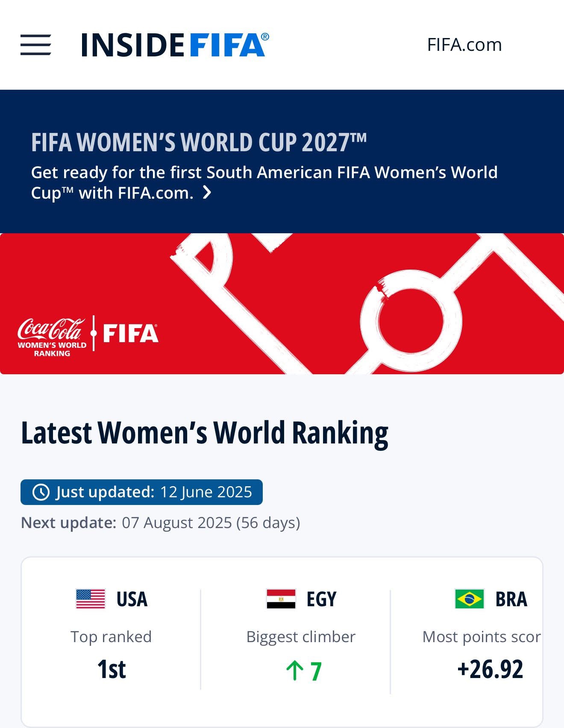Click the chevron arrow after FIFA.com text
The image size is (564, 728).
[x=207, y=193]
